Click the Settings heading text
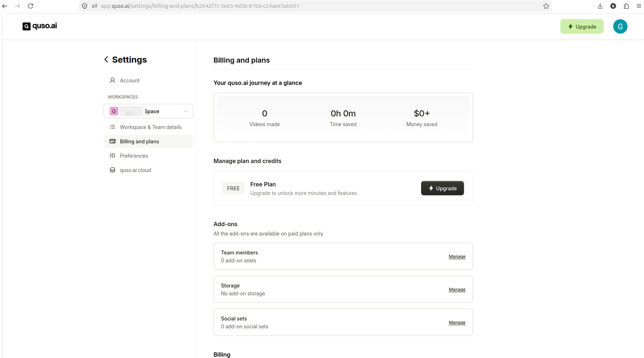Image resolution: width=644 pixels, height=358 pixels. (129, 60)
